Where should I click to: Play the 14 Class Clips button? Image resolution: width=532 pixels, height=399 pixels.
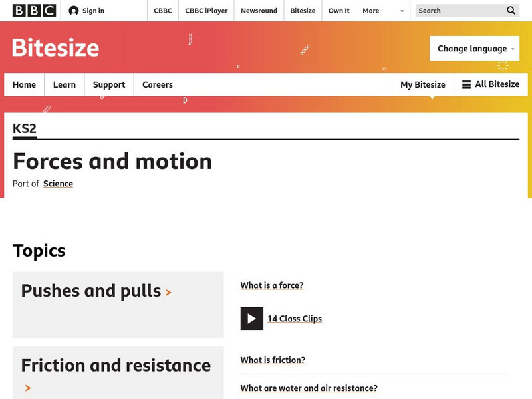[252, 319]
